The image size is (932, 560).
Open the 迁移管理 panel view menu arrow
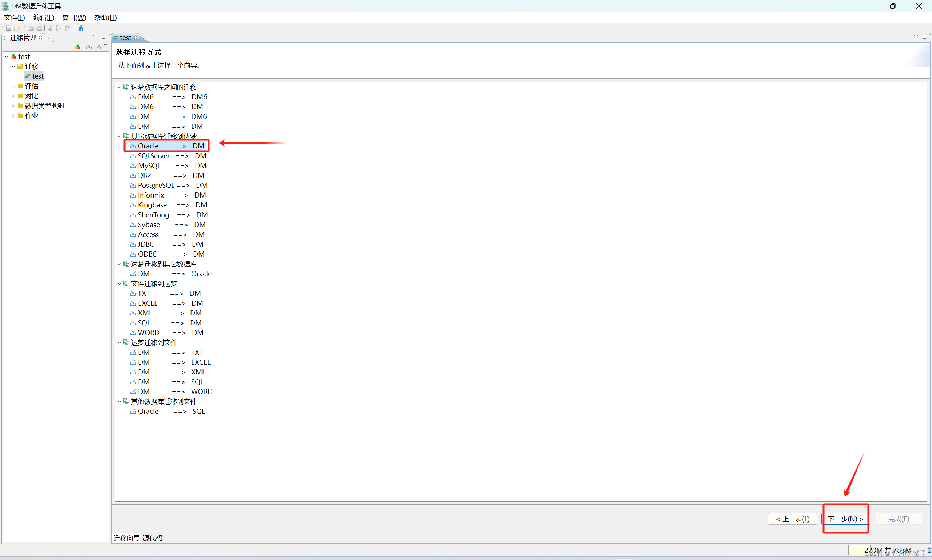[x=106, y=45]
